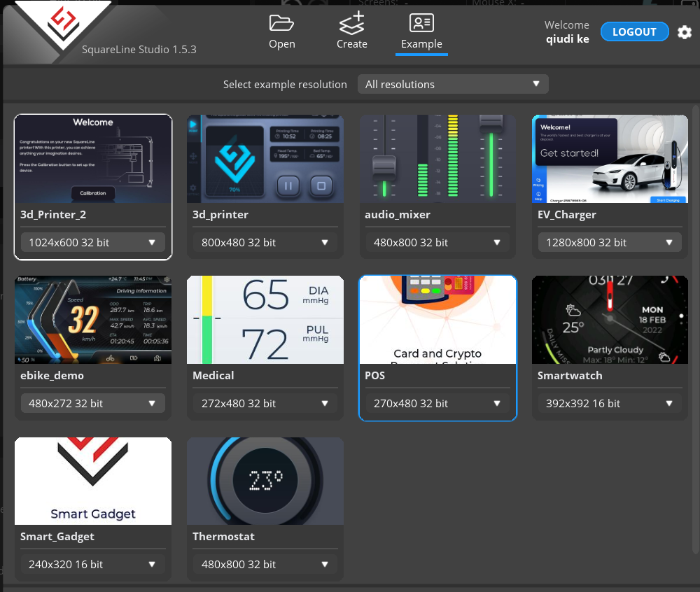Select the audio_mixer example thumbnail
The width and height of the screenshot is (700, 592).
437,159
